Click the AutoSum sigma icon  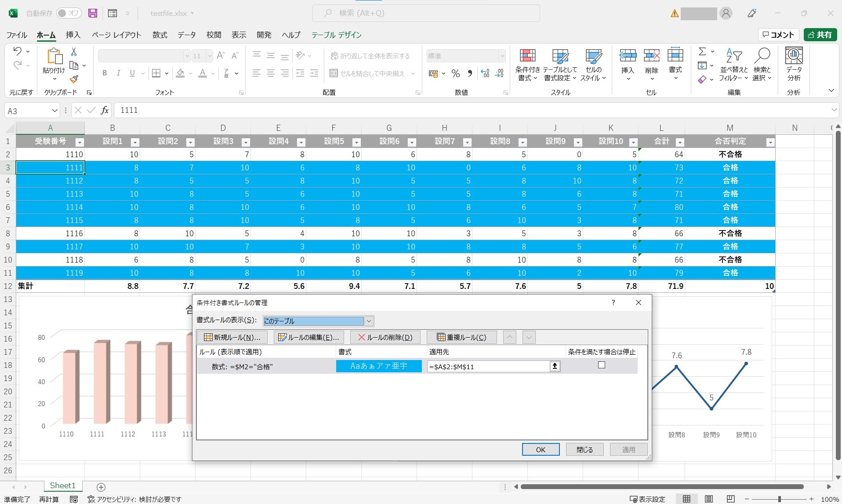(702, 51)
